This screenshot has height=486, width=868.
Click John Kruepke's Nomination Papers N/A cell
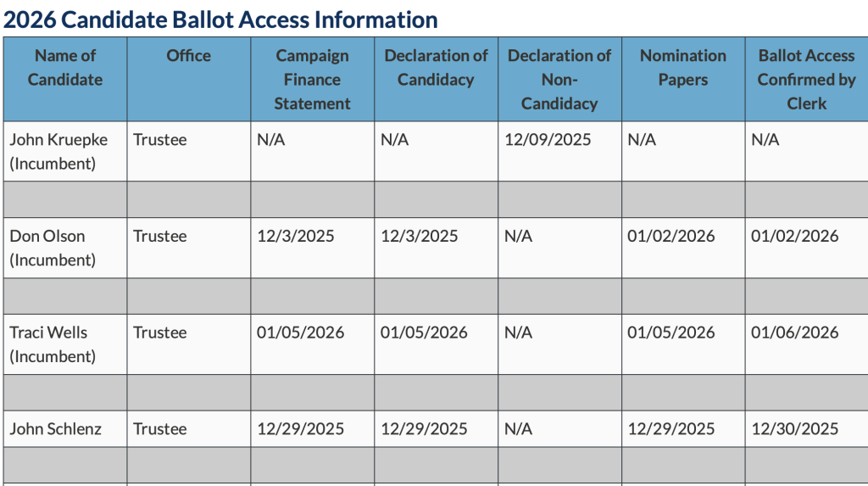(642, 140)
